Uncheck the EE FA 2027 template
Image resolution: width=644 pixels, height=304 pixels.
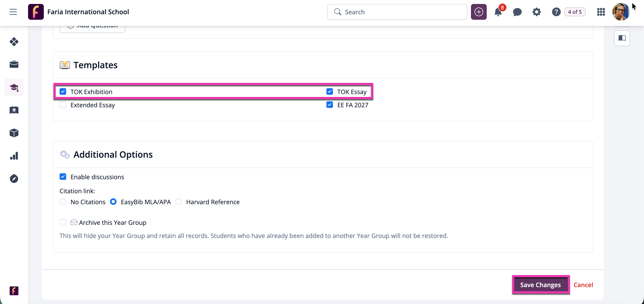[x=329, y=105]
